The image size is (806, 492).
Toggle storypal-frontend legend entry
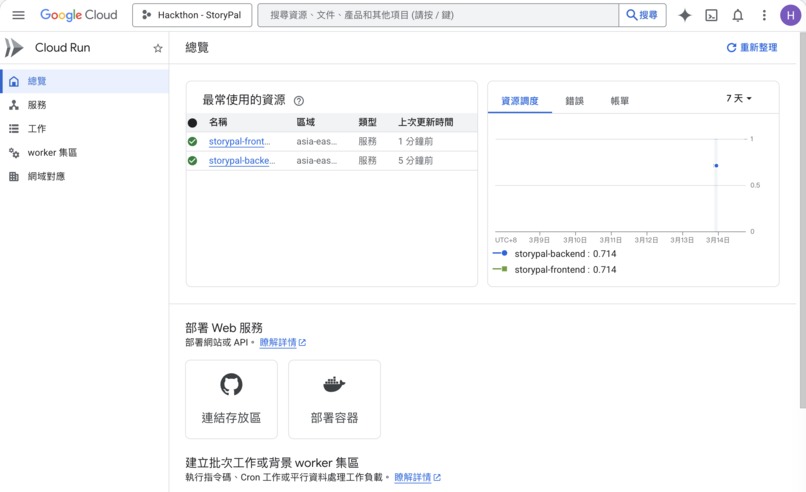pos(554,269)
